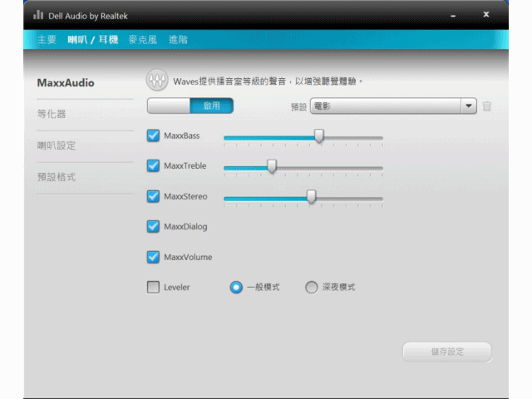Uncheck the MaxxBass checkbox
The height and width of the screenshot is (399, 532).
tap(153, 135)
